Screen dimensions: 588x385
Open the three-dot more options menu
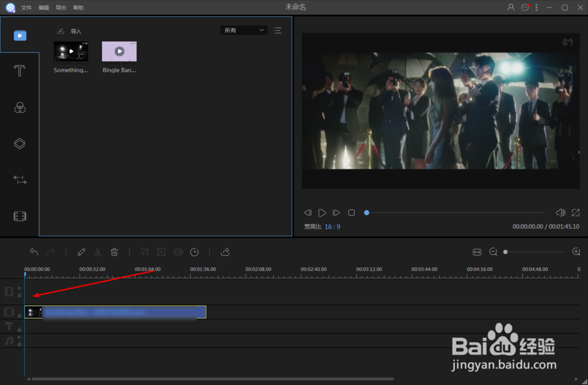pos(537,7)
